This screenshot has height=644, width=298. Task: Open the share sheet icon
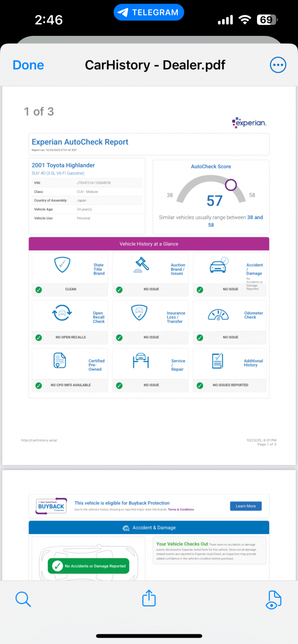tap(149, 598)
